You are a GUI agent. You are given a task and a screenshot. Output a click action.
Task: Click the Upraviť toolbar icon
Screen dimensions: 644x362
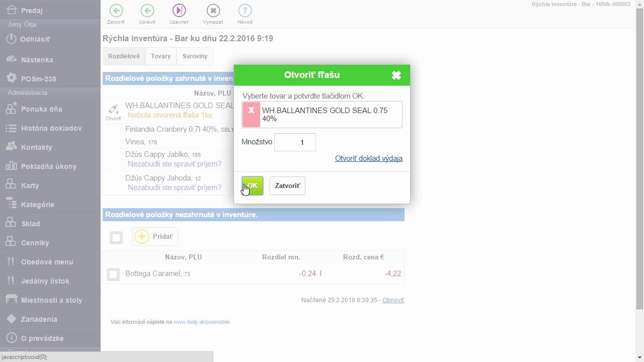coord(147,11)
